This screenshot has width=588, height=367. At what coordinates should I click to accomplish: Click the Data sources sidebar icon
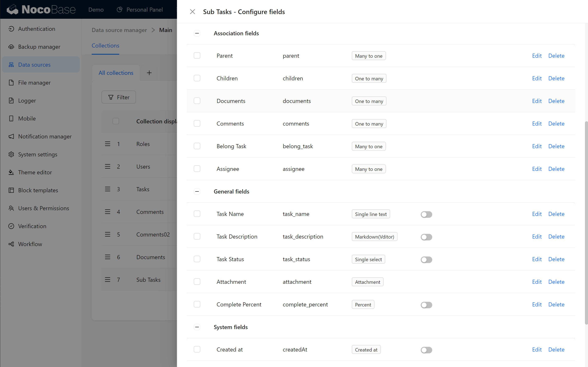tap(11, 65)
